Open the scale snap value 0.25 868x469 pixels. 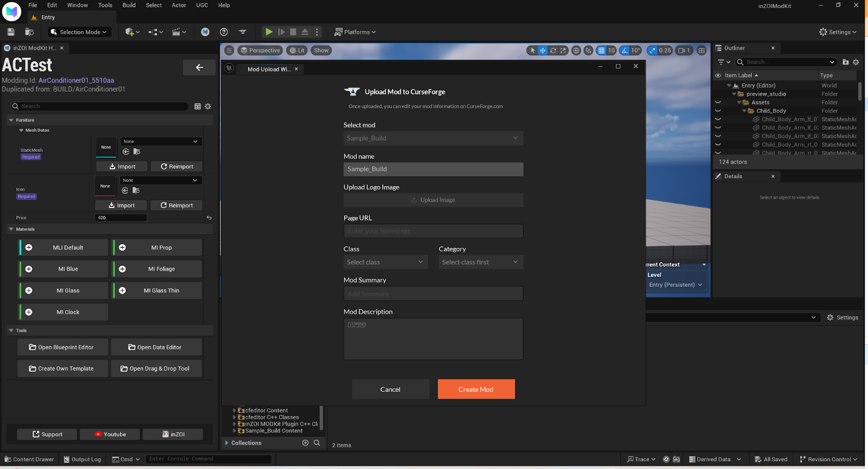[x=665, y=50]
